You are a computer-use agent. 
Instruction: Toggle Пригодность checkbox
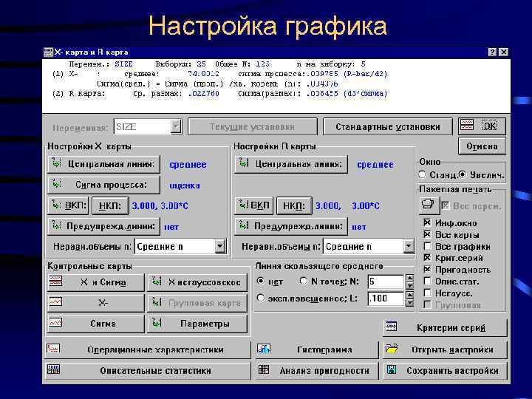point(428,270)
